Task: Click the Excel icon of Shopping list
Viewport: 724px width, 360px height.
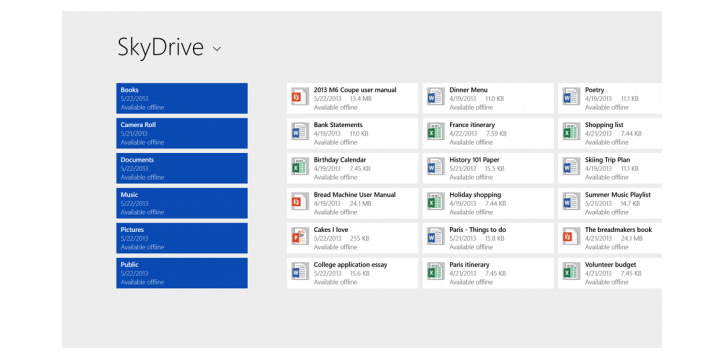Action: click(571, 132)
